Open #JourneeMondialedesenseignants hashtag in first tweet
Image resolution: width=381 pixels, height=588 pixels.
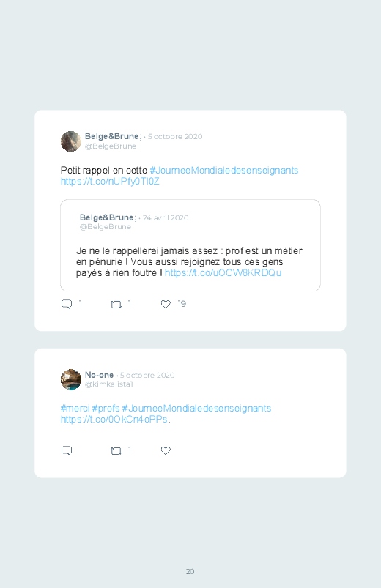pos(224,171)
